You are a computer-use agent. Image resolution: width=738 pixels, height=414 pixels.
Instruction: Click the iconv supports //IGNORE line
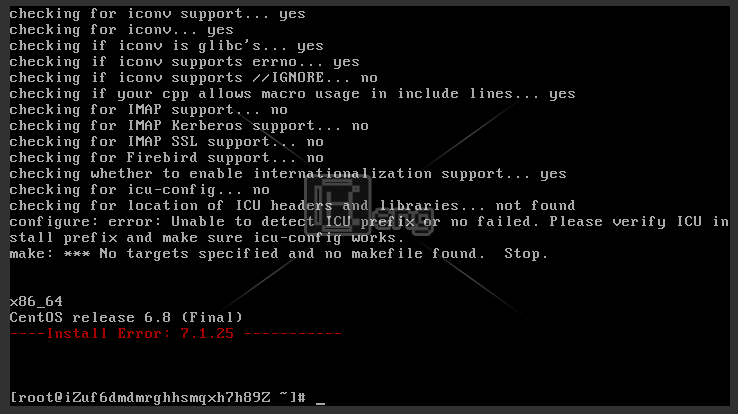tap(193, 78)
